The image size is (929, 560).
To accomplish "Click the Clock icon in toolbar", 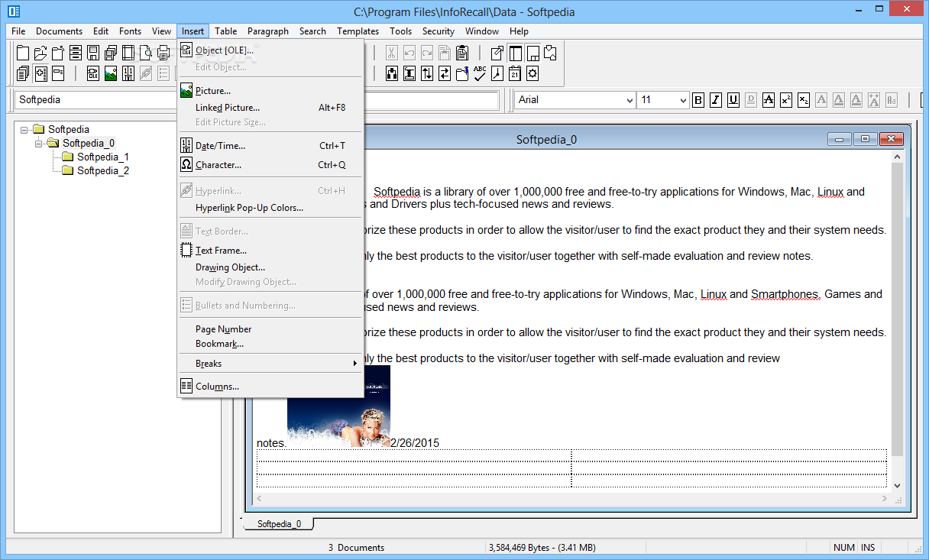I will point(497,73).
